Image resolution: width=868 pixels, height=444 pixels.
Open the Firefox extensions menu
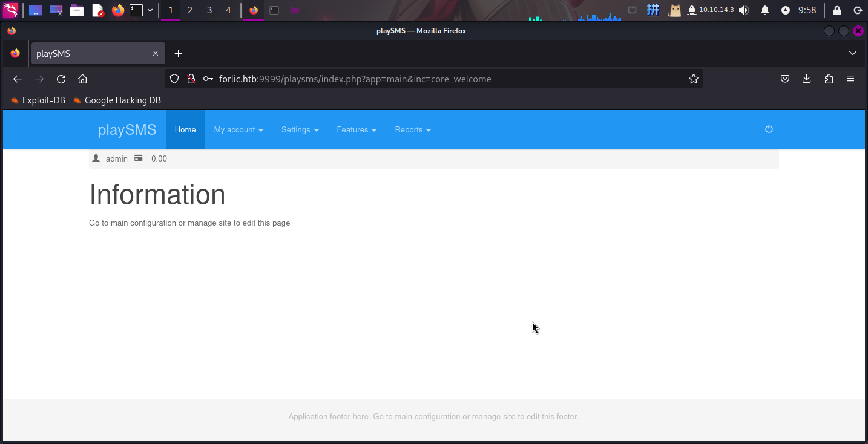(x=829, y=79)
